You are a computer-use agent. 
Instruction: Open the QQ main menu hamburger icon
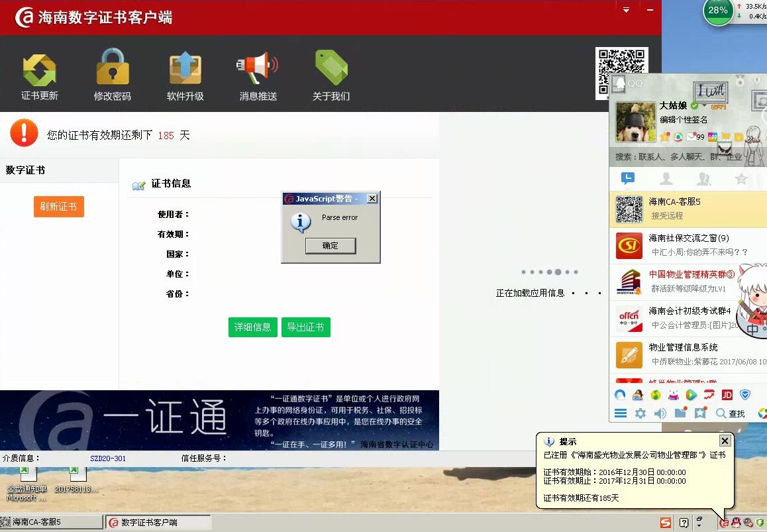coord(620,413)
